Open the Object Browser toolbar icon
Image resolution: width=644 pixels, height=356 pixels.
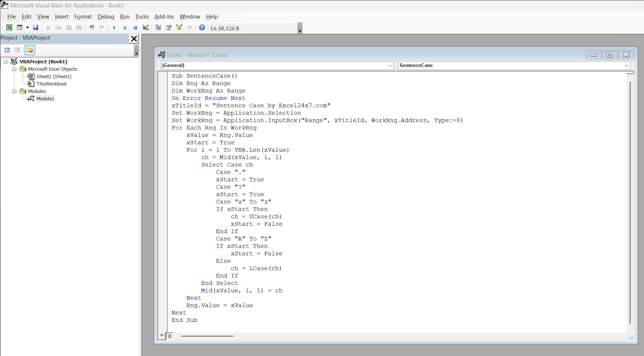(179, 28)
